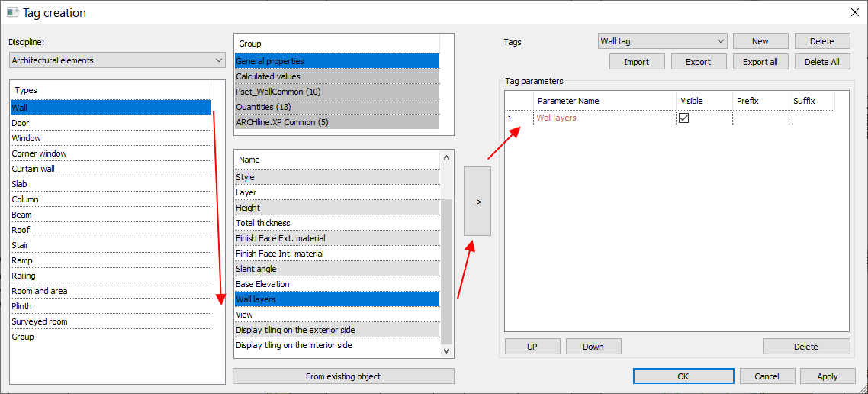This screenshot has height=394, width=868.
Task: Select Slant angle parameter
Action: pyautogui.click(x=337, y=269)
